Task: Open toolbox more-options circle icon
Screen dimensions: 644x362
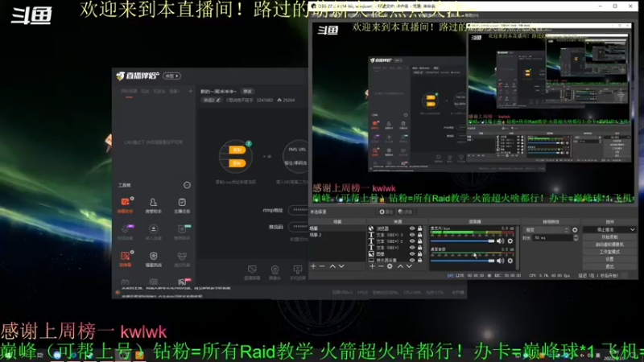Action: point(187,185)
